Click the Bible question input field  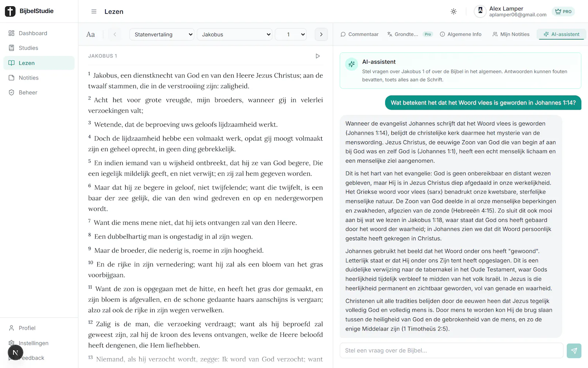point(451,350)
